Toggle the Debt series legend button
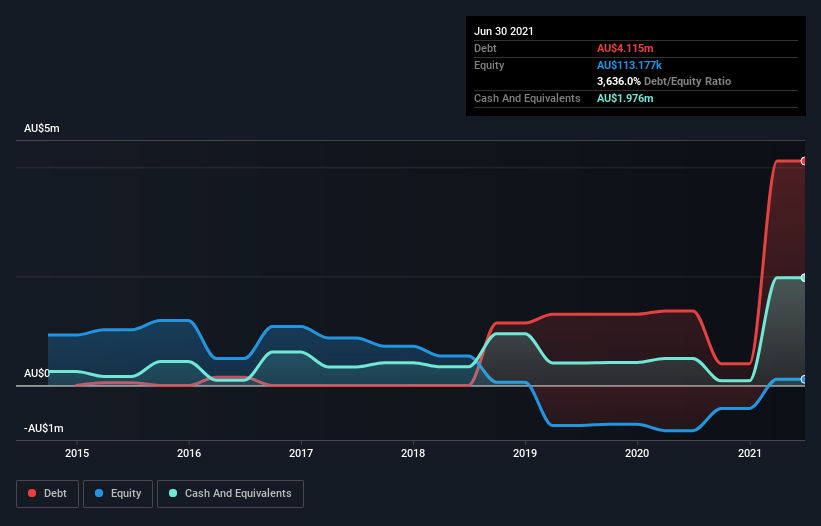The image size is (821, 526). point(47,494)
